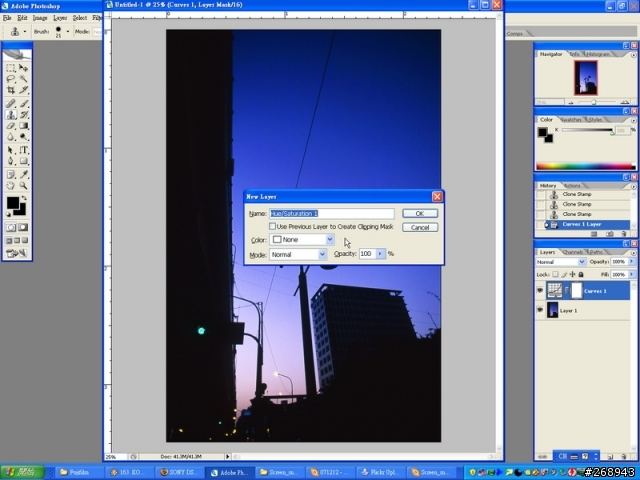Hide the Curves 1 layer eye
This screenshot has height=480, width=640.
tap(540, 290)
